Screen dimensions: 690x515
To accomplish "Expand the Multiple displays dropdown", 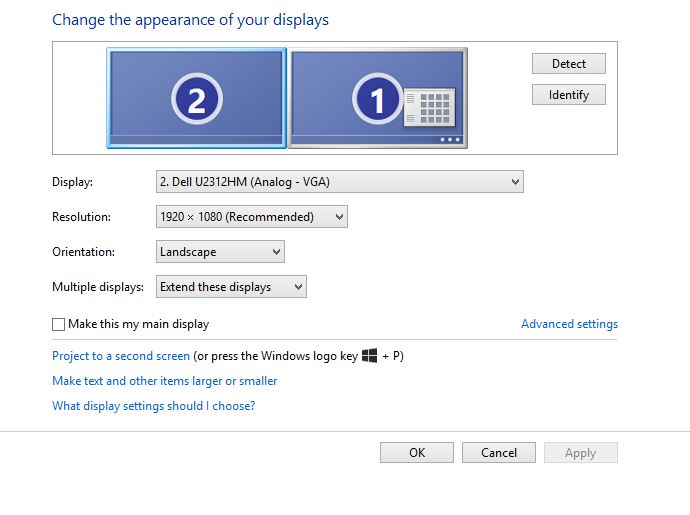I will point(231,287).
